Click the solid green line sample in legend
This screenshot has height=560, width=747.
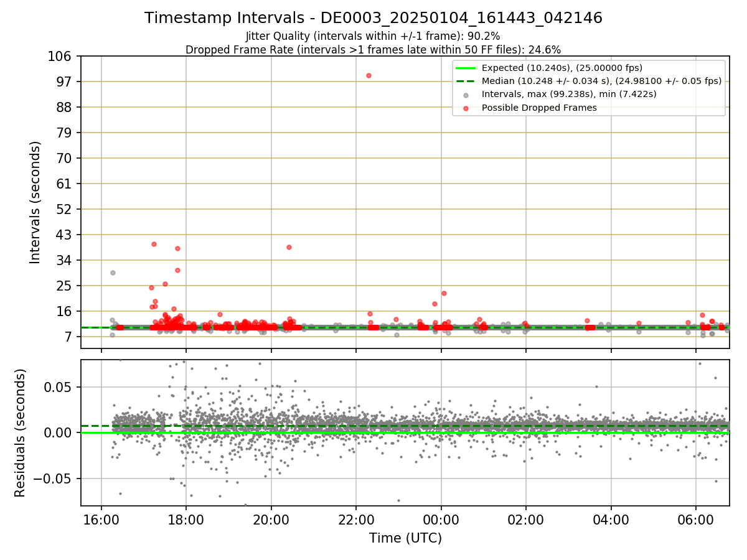click(x=466, y=68)
